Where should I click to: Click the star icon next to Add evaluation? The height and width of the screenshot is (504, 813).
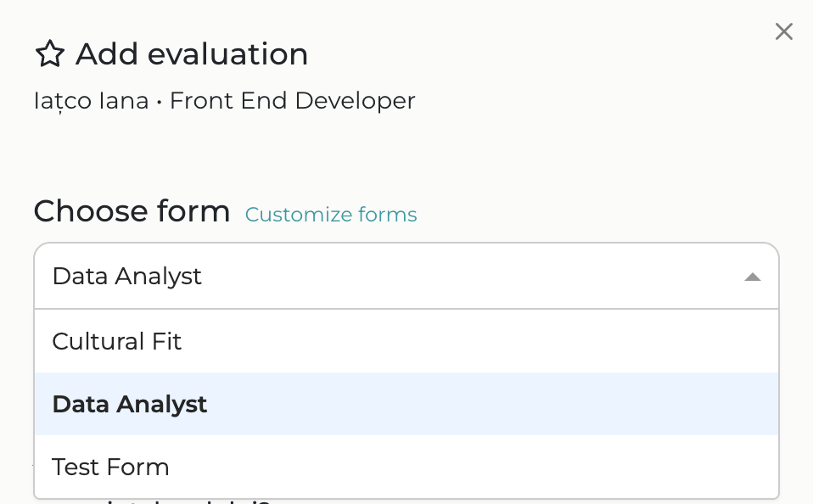(x=50, y=54)
